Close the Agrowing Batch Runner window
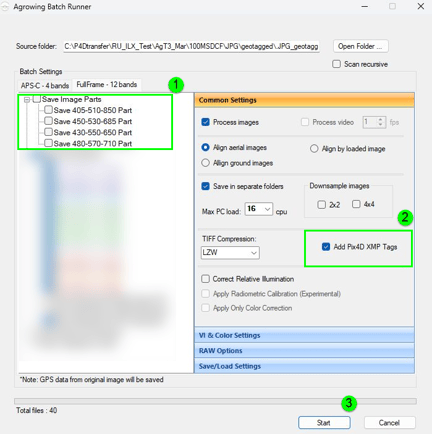The image size is (432, 434). point(421,6)
